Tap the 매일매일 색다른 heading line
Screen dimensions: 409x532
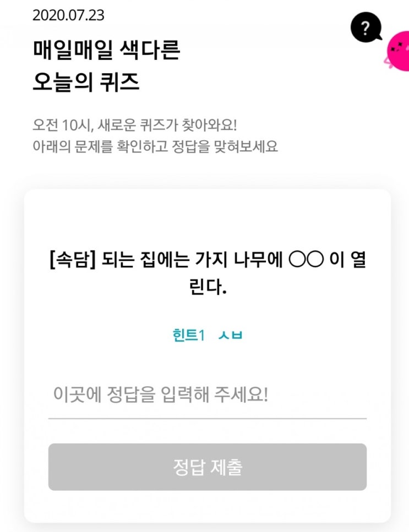click(x=106, y=50)
